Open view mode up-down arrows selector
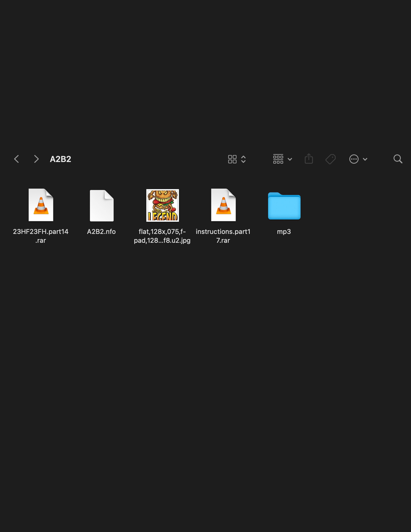Screen dimensions: 411x532 [243, 159]
